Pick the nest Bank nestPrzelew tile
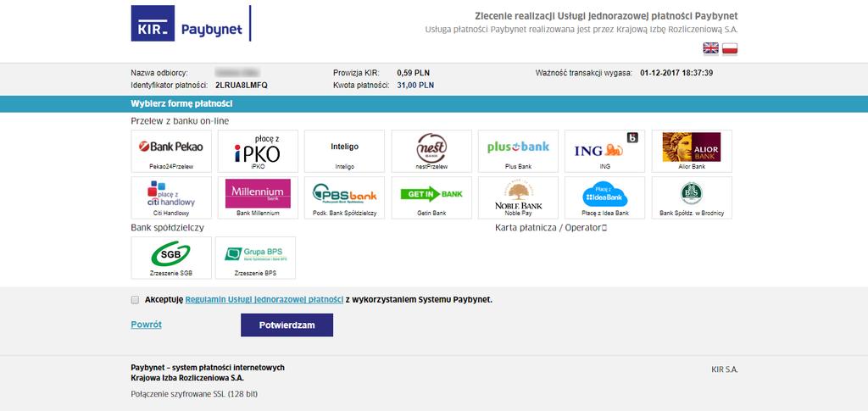Image resolution: width=868 pixels, height=411 pixels. 431,151
